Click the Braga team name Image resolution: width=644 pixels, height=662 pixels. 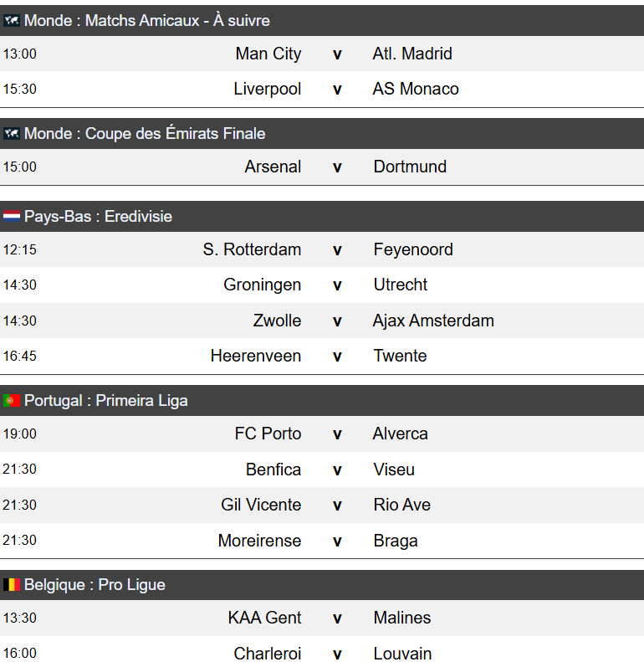coord(396,541)
